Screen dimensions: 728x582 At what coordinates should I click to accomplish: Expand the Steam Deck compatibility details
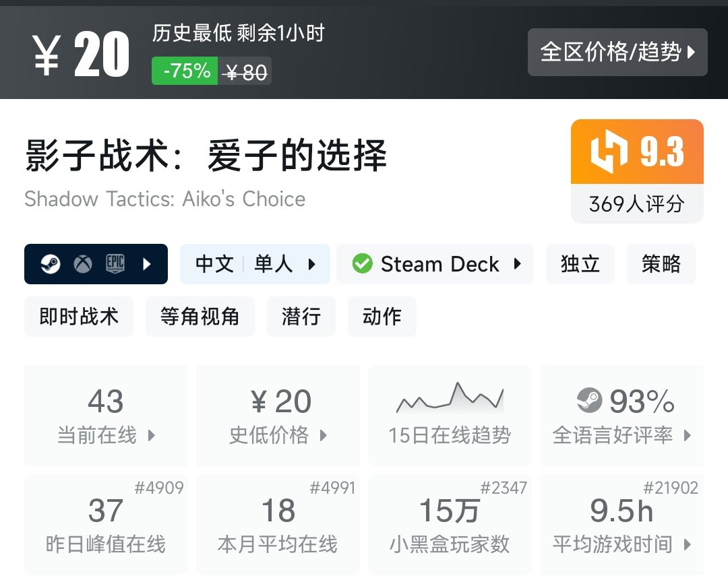(435, 264)
